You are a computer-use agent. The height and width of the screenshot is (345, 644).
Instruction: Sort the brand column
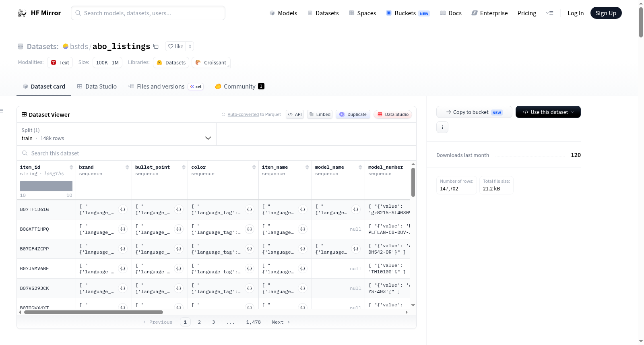coord(127,167)
